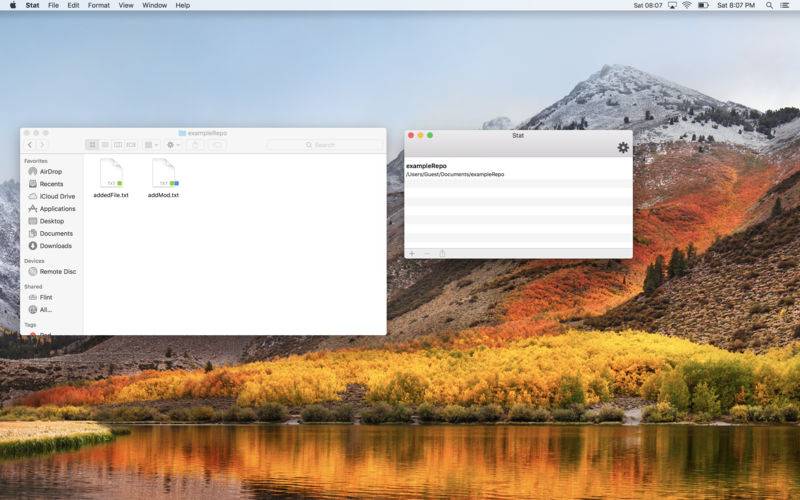The image size is (800, 500).
Task: Open Downloads in the Finder sidebar
Action: (x=55, y=246)
